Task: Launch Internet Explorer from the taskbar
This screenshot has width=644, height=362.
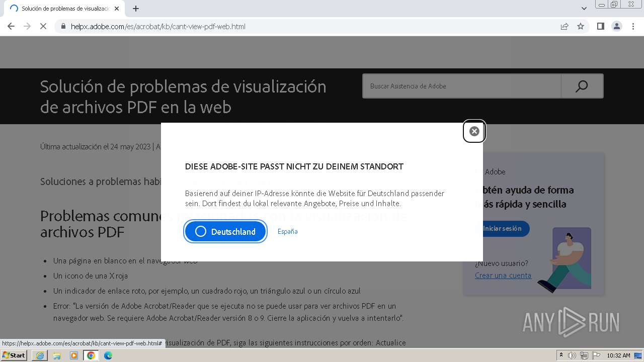Action: 40,355
